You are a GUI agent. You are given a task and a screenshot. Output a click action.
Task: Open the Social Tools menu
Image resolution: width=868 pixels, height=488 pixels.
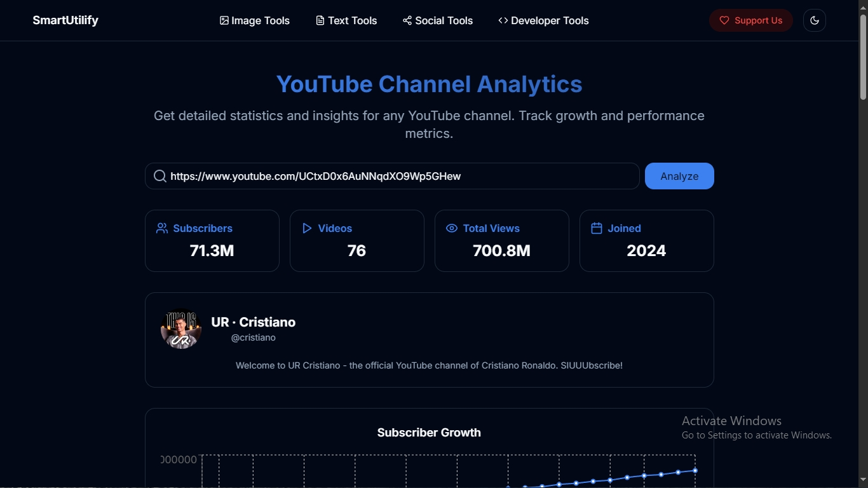coord(438,20)
